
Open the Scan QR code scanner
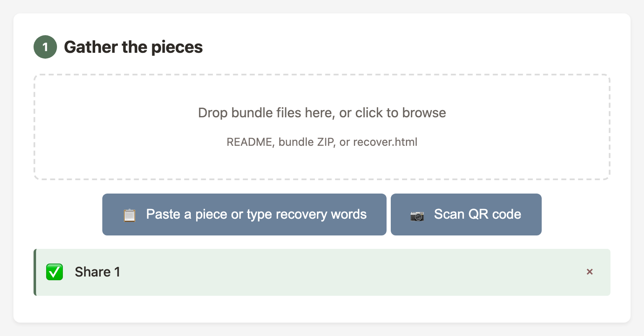point(466,215)
